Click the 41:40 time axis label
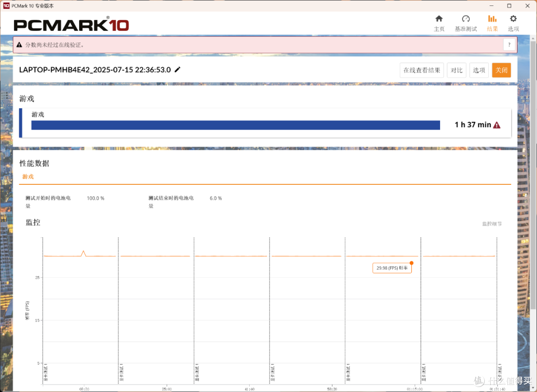The width and height of the screenshot is (537, 392). point(249,389)
